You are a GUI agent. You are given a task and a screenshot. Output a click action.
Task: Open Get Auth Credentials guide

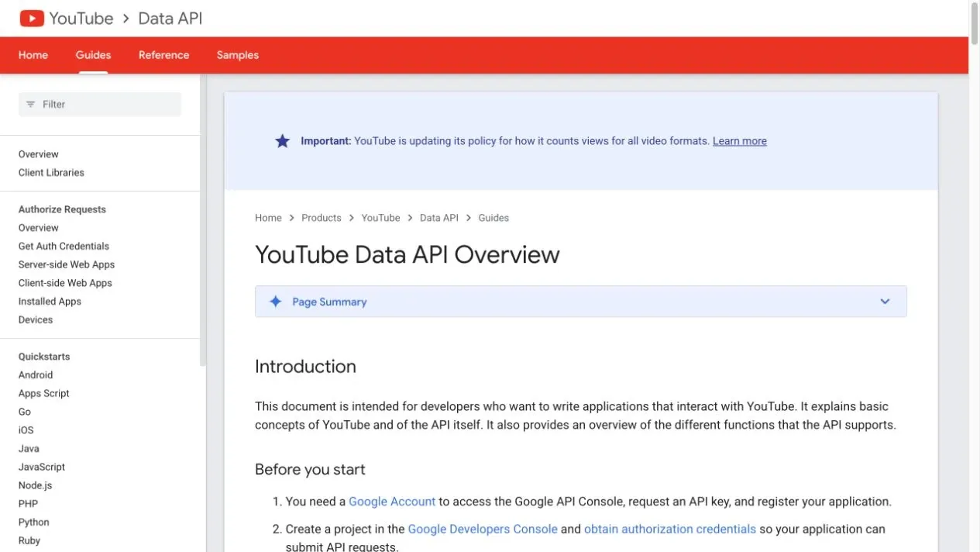click(64, 247)
